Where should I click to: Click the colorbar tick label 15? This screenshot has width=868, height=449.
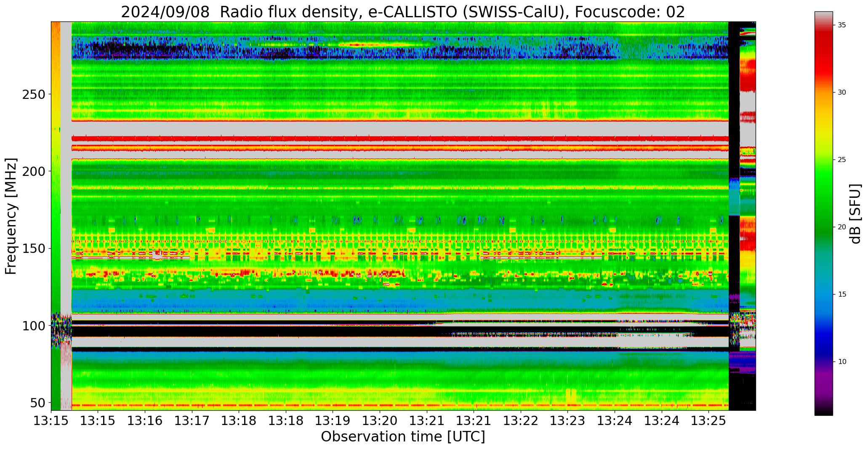coord(842,294)
